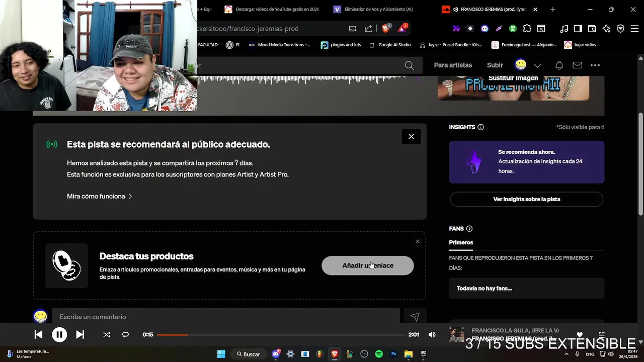
Task: Click the smiley profile avatar in header
Action: 521,65
